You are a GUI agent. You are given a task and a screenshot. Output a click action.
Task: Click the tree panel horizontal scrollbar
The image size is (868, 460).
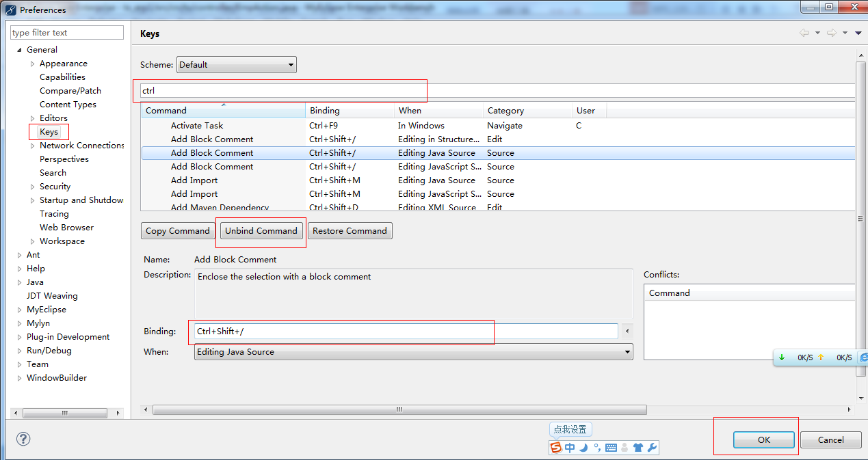66,413
